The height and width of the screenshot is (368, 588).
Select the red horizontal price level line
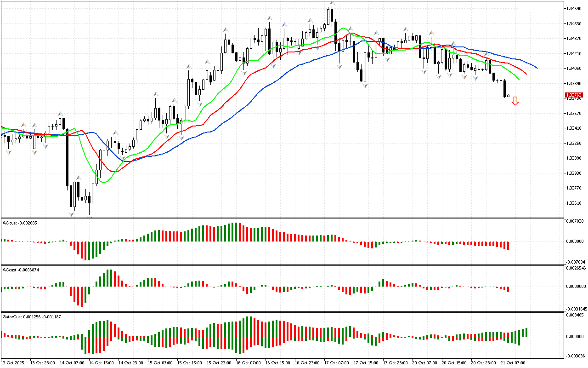pyautogui.click(x=276, y=95)
